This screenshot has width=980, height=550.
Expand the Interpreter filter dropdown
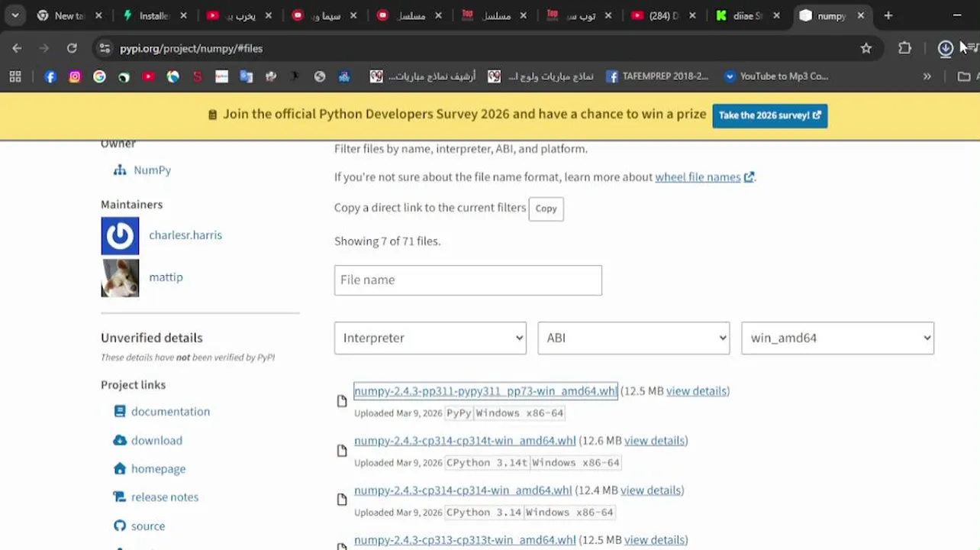(x=430, y=338)
